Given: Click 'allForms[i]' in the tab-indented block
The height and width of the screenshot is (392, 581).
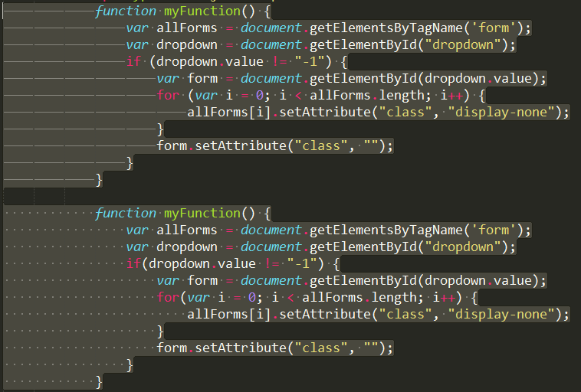Looking at the screenshot, I should tap(229, 112).
